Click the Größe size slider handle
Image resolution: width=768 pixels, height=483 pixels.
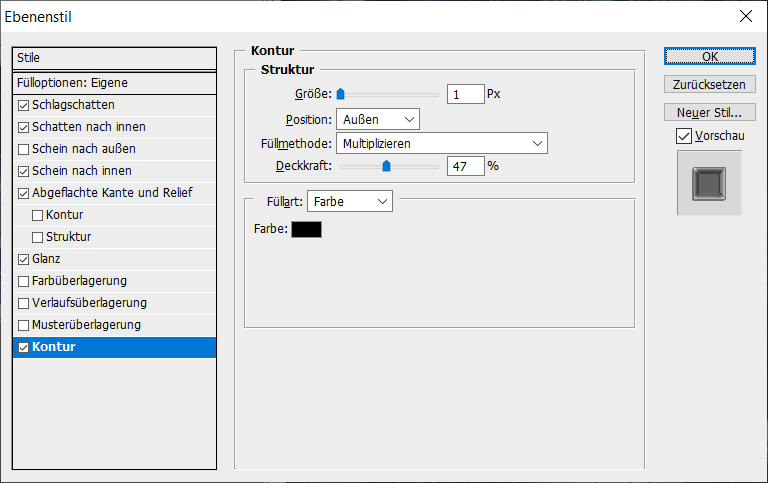340,94
